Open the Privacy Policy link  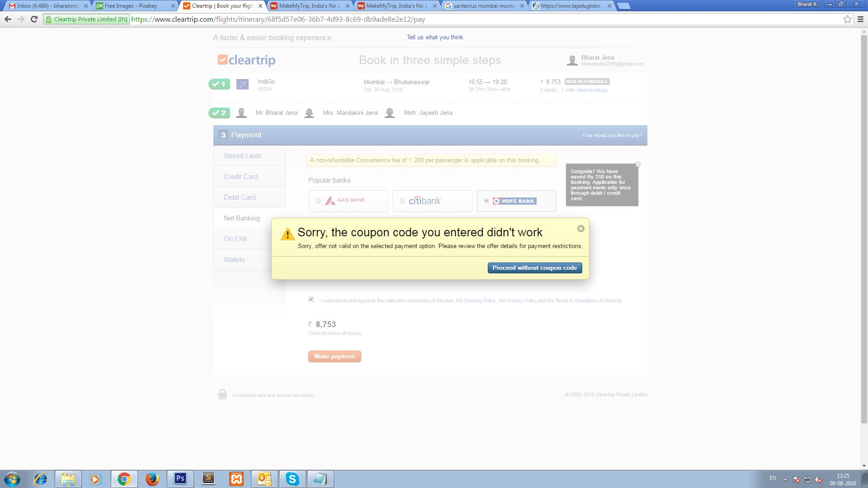[522, 300]
